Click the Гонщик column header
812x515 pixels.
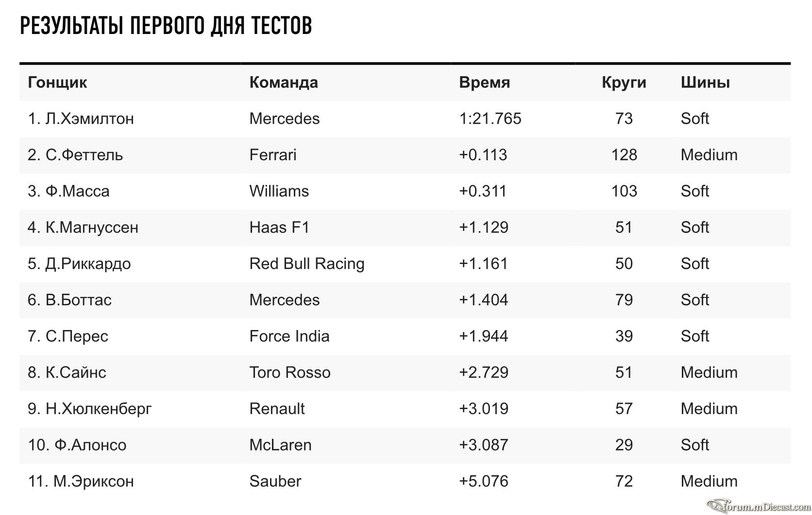[x=57, y=83]
